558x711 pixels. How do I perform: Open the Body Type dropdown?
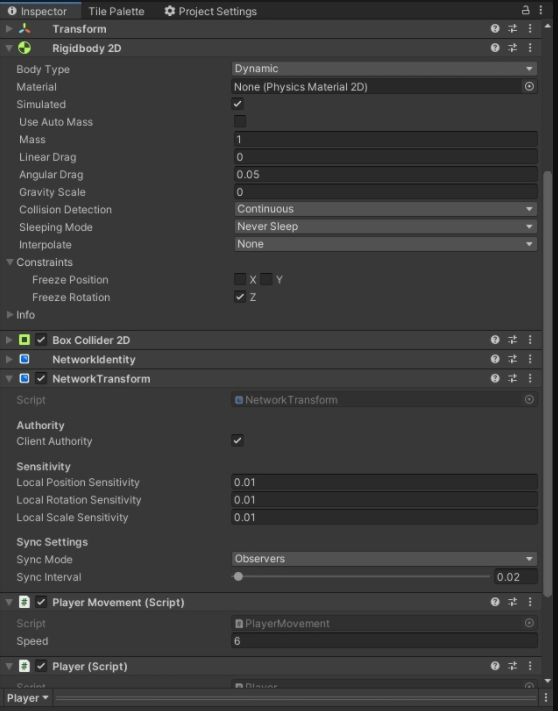[x=384, y=68]
